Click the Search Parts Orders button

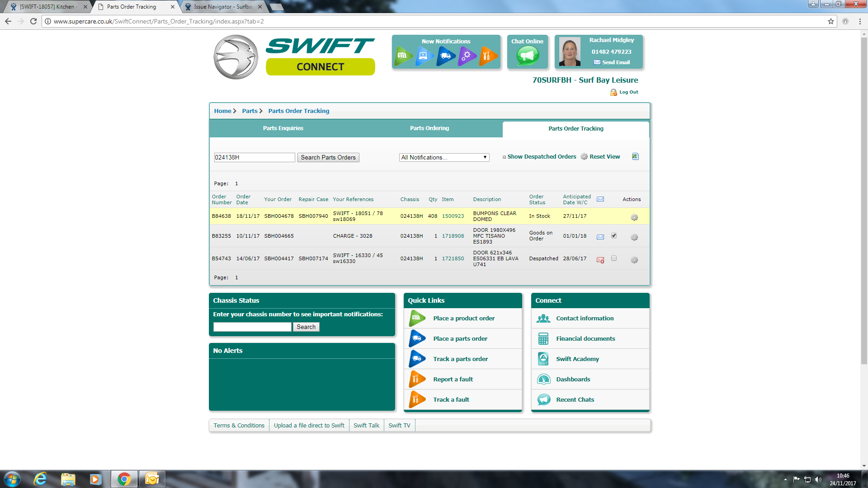click(328, 157)
